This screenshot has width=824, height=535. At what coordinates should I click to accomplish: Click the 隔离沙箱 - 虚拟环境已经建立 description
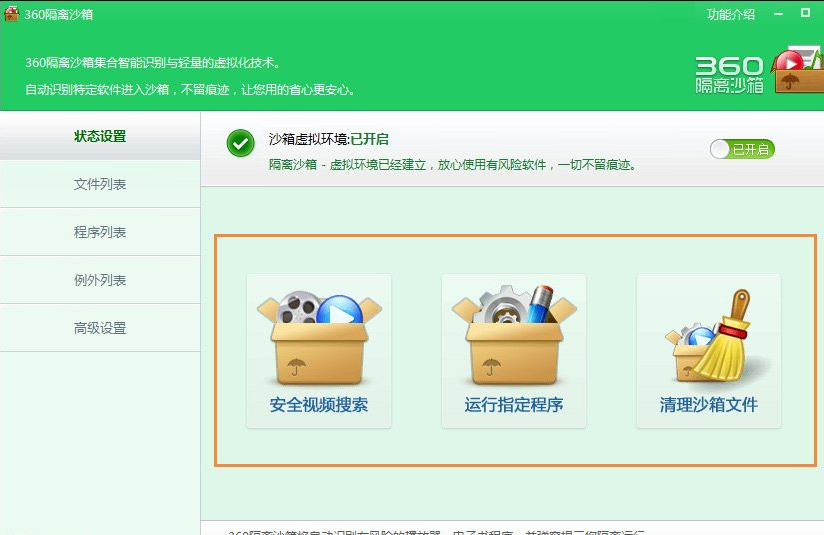452,165
